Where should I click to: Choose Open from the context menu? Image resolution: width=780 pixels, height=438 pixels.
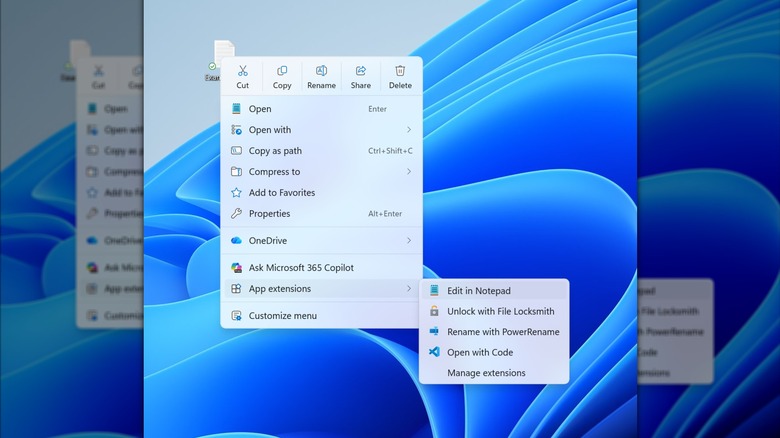coord(321,109)
